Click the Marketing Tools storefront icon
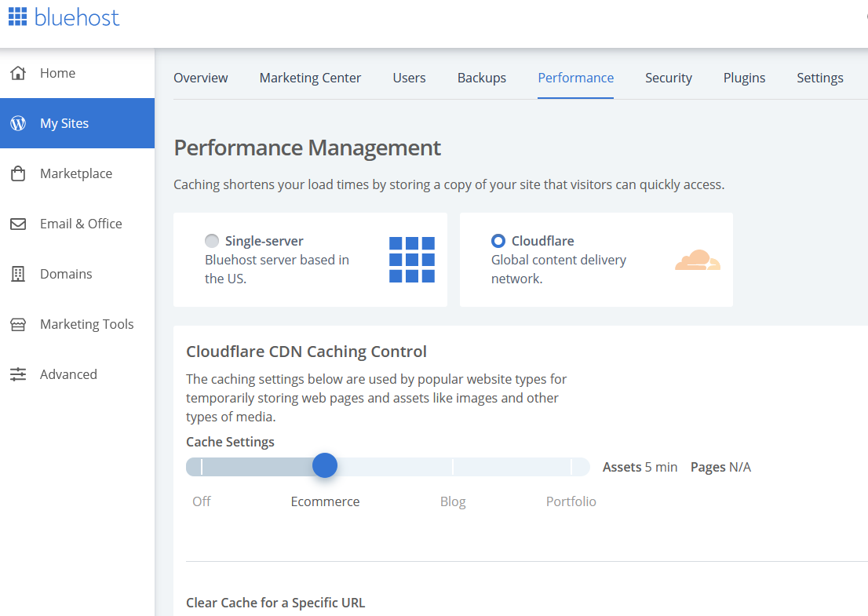Image resolution: width=868 pixels, height=616 pixels. tap(18, 324)
